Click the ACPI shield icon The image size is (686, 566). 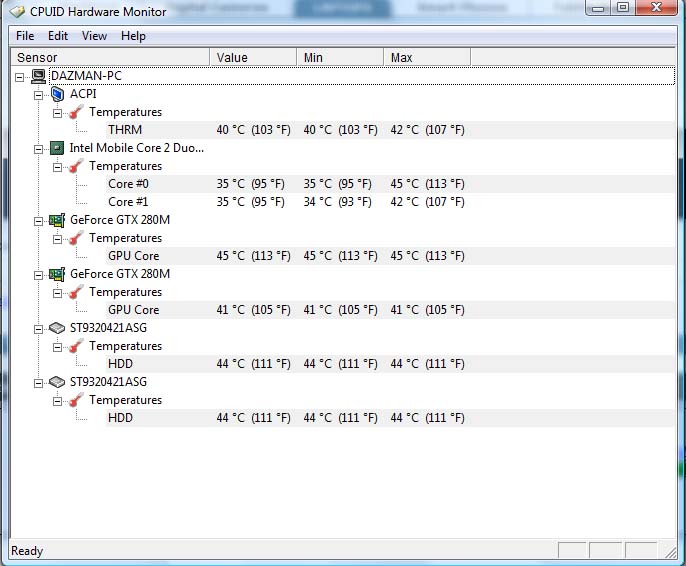click(x=57, y=94)
